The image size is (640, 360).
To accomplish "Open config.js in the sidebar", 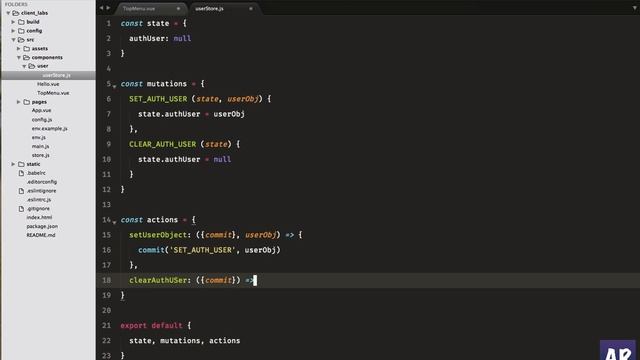I will pyautogui.click(x=42, y=120).
